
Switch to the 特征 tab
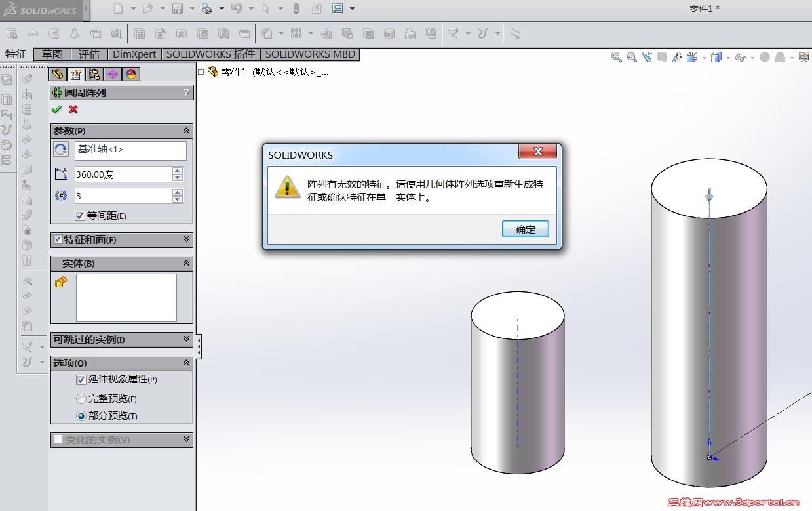pyautogui.click(x=16, y=54)
